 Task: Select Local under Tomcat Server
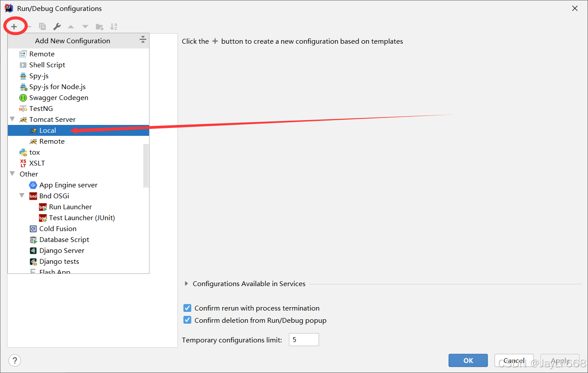(x=79, y=130)
